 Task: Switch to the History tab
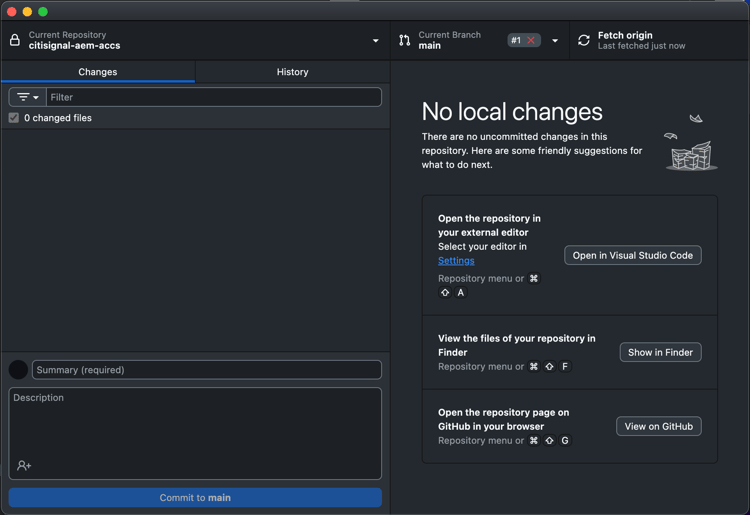pyautogui.click(x=292, y=72)
